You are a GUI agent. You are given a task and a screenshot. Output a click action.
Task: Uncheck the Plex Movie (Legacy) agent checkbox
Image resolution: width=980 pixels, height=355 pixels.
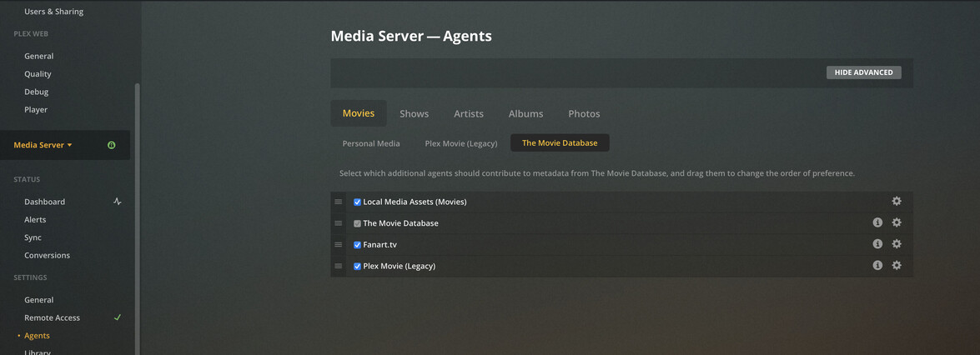[358, 266]
